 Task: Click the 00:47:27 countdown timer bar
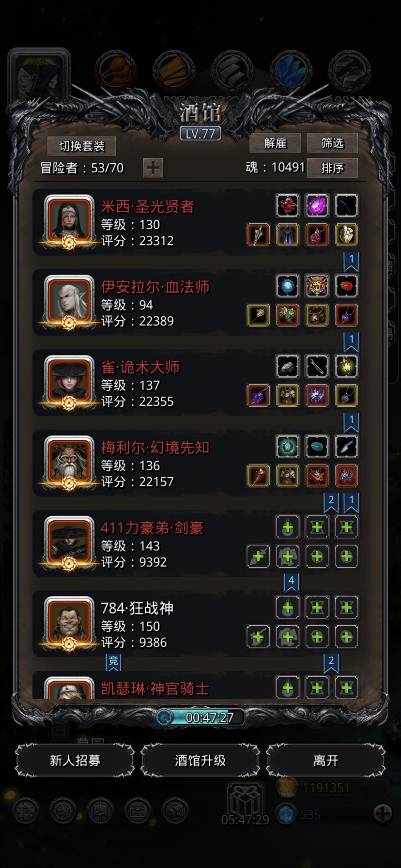(200, 717)
